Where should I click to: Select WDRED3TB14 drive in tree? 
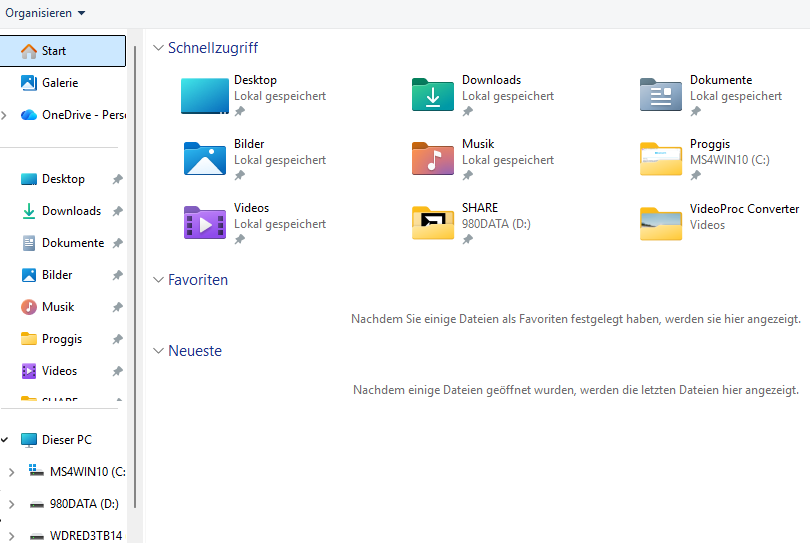[74, 536]
